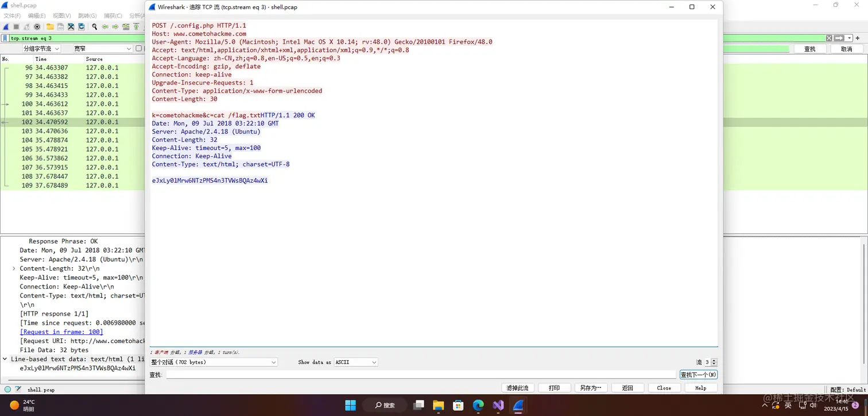Screen dimensions: 868x416
Task: Click the 查找下一个(N) find next button
Action: click(x=699, y=375)
